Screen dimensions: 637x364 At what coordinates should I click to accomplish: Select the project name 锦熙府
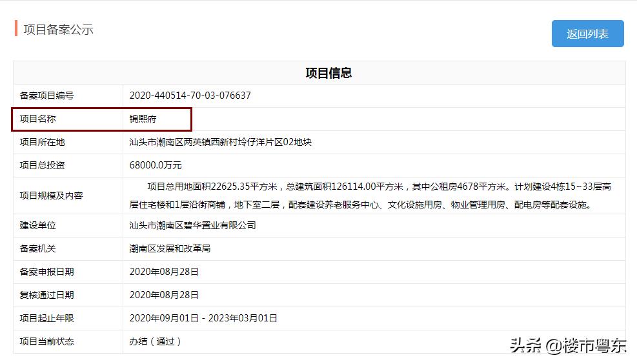(143, 119)
